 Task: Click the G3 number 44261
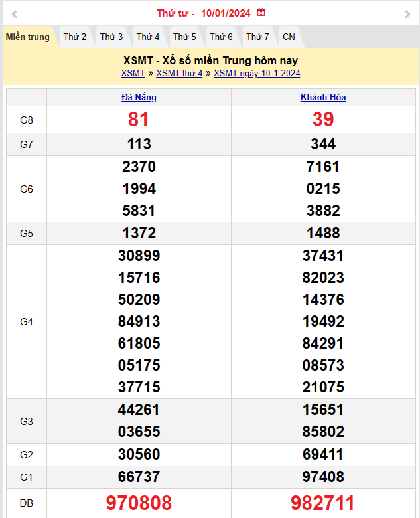tap(139, 410)
